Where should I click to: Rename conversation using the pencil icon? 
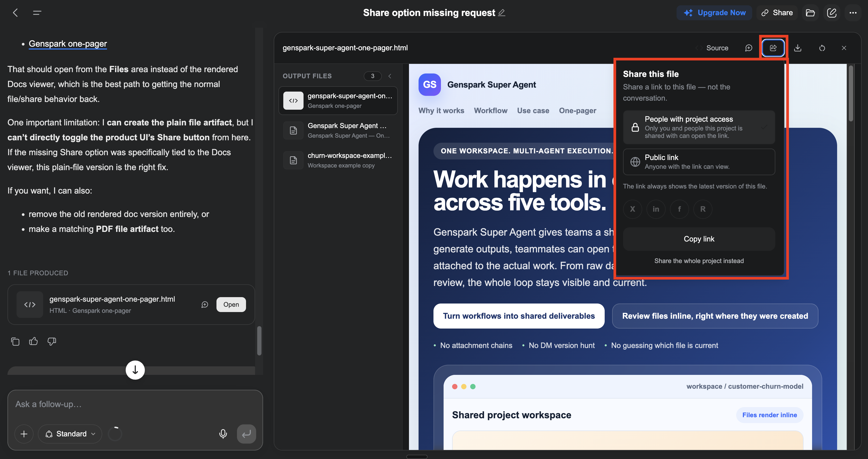pyautogui.click(x=502, y=13)
